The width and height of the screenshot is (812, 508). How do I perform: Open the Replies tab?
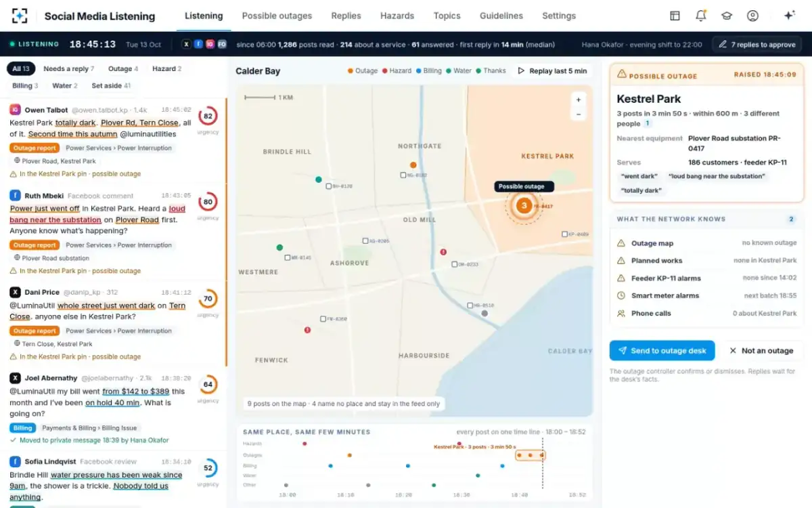346,16
